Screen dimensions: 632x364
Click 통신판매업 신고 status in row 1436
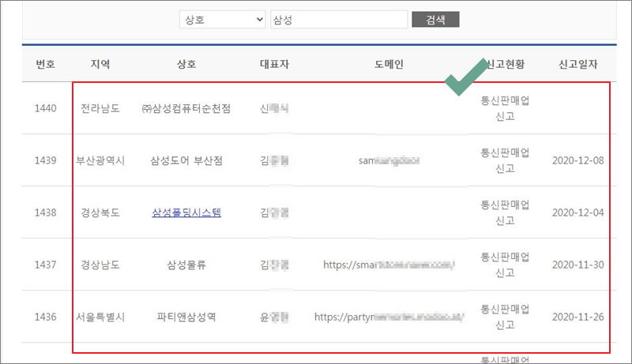pos(505,317)
